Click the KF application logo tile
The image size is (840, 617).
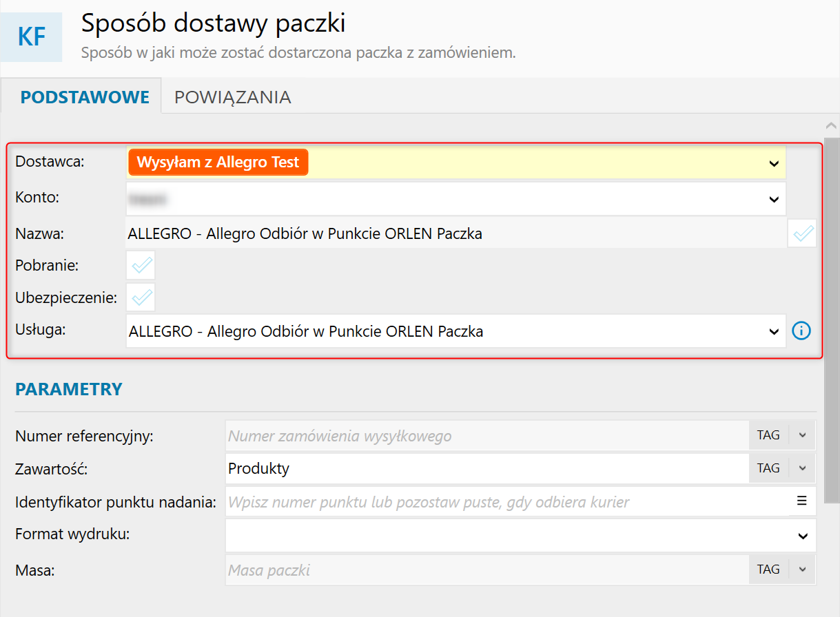(x=32, y=37)
